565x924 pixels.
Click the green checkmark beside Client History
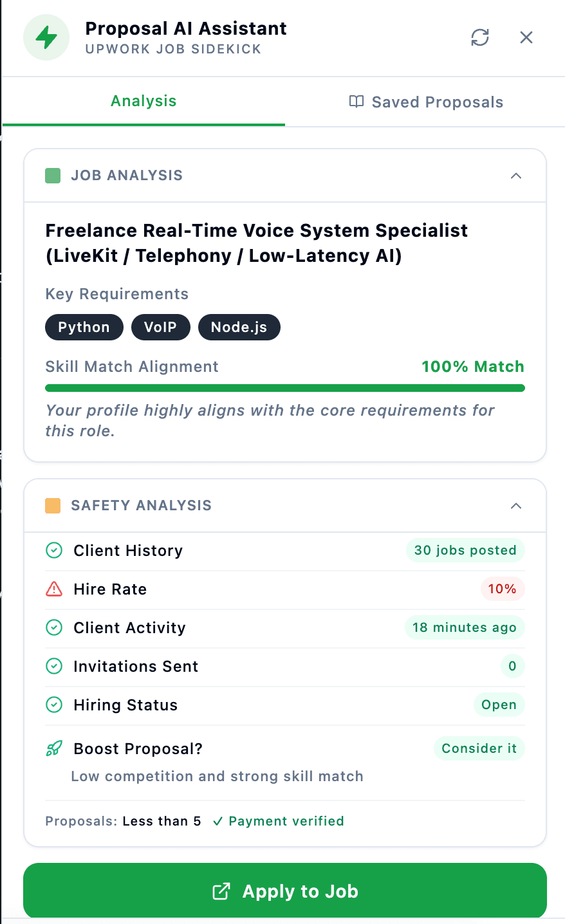[54, 550]
